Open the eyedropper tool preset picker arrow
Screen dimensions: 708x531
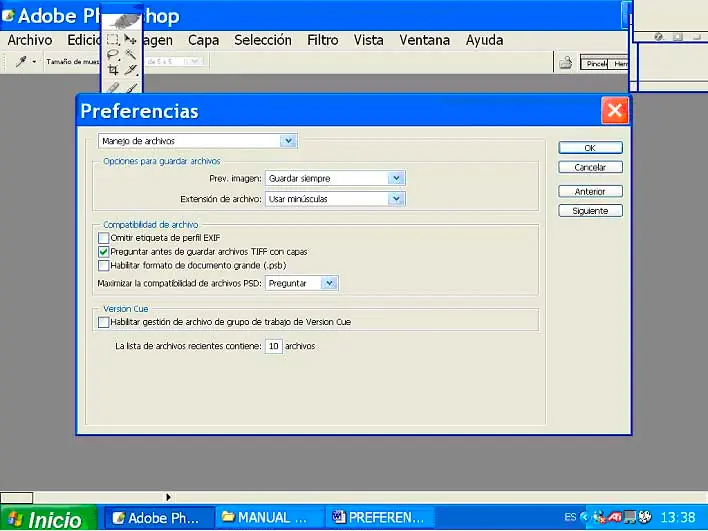click(x=34, y=62)
